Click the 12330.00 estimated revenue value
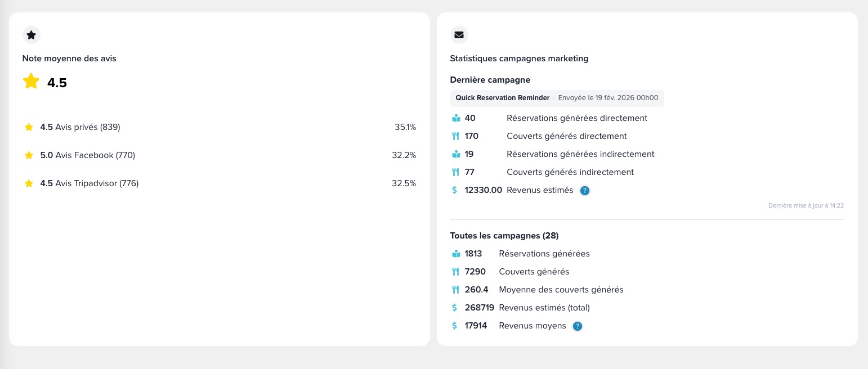Image resolution: width=868 pixels, height=369 pixels. (483, 190)
